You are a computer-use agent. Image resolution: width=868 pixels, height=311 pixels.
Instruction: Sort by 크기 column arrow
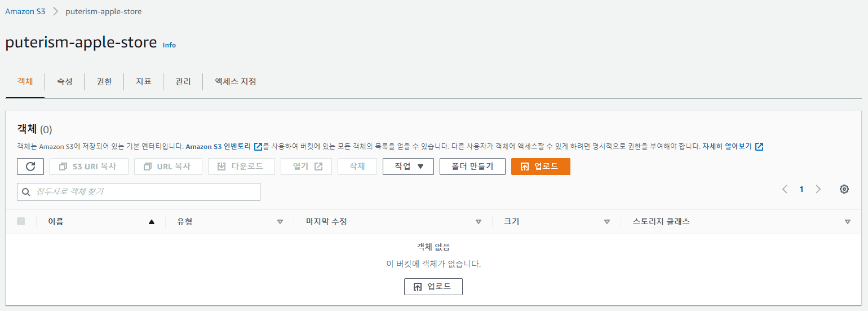coord(606,222)
